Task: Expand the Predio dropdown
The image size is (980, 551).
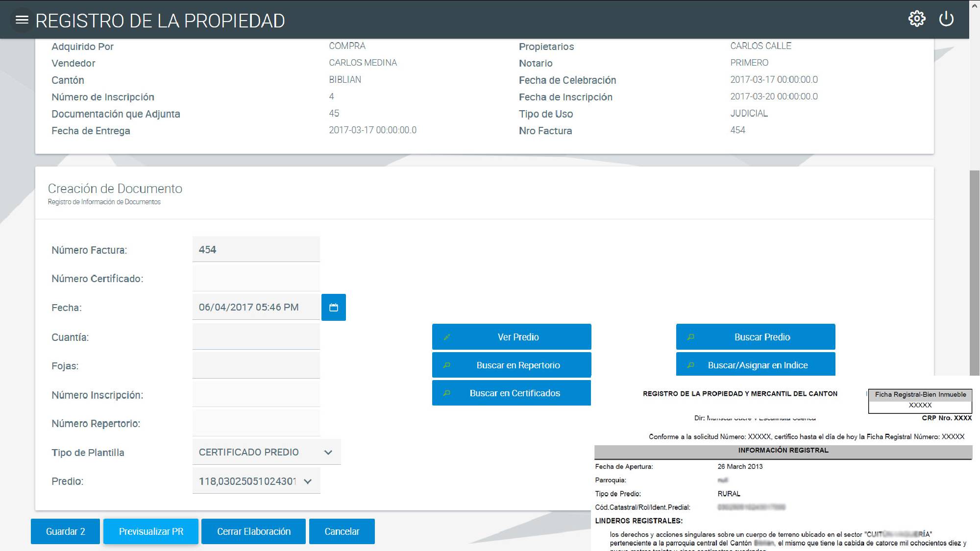Action: 256,481
